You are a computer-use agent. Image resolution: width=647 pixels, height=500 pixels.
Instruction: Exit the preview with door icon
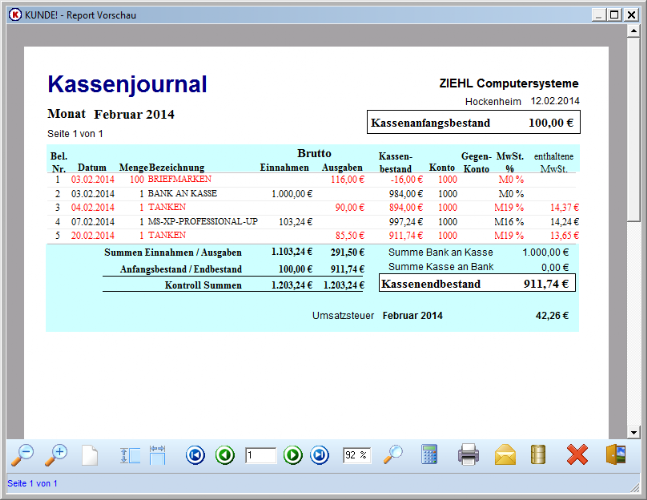coord(616,455)
